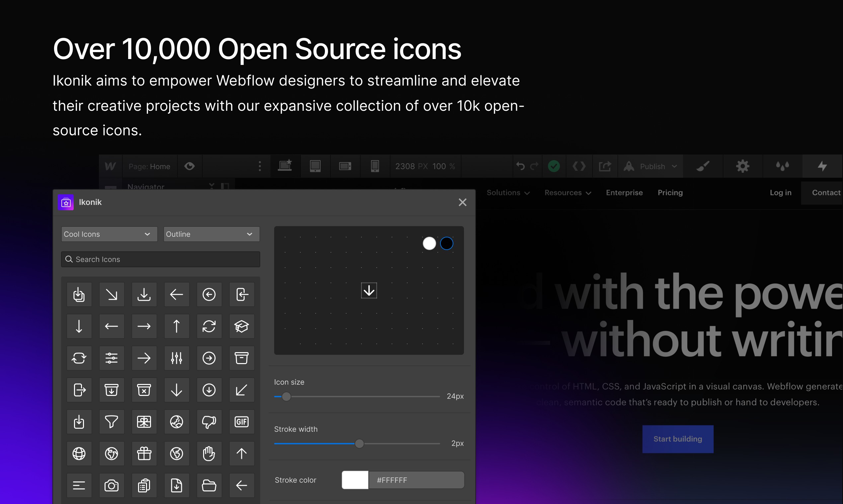
Task: Select the camera icon
Action: coord(112,485)
